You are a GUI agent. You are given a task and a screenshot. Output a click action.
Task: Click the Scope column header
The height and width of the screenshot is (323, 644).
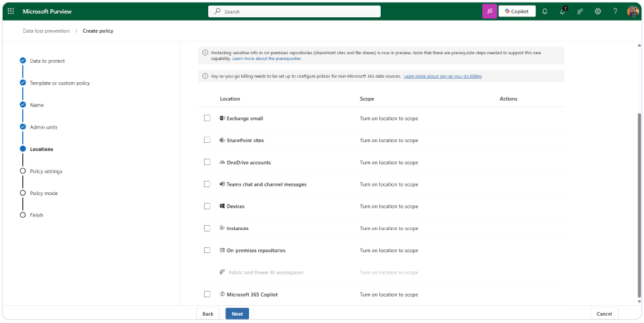point(367,99)
